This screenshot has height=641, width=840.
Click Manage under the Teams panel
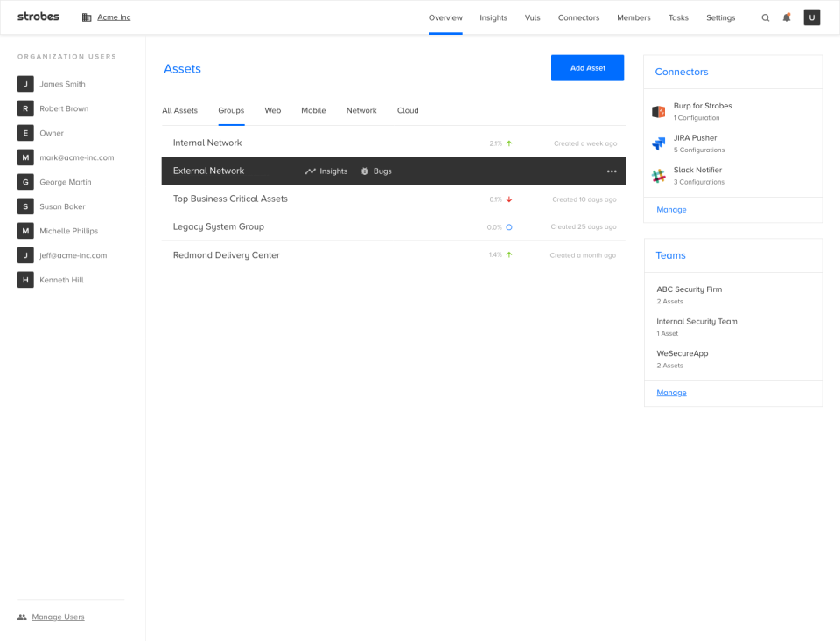[x=671, y=392]
